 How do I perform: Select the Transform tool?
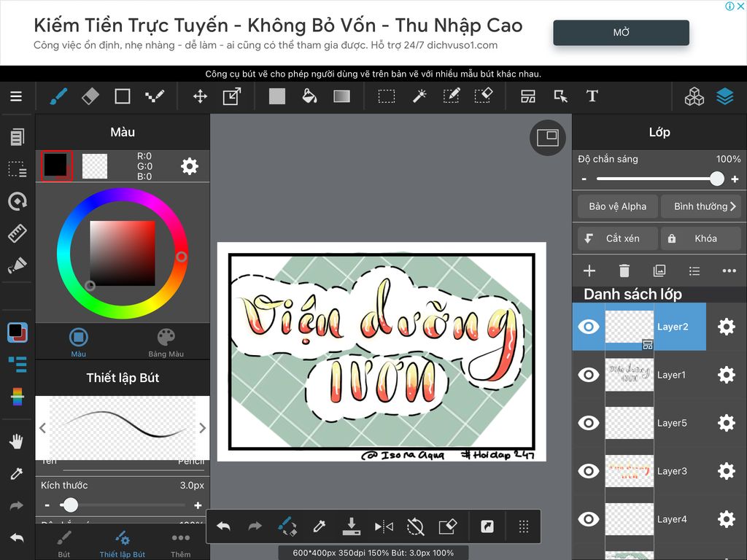click(x=232, y=97)
